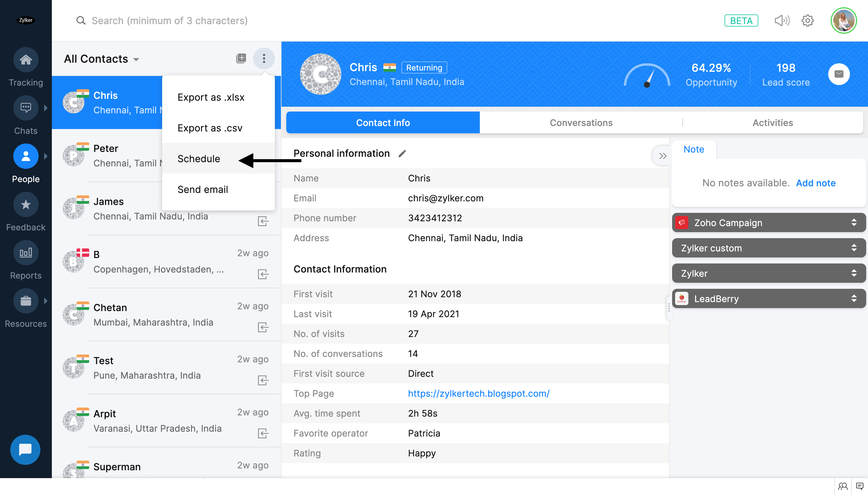Click the add contact plus icon

pos(241,58)
